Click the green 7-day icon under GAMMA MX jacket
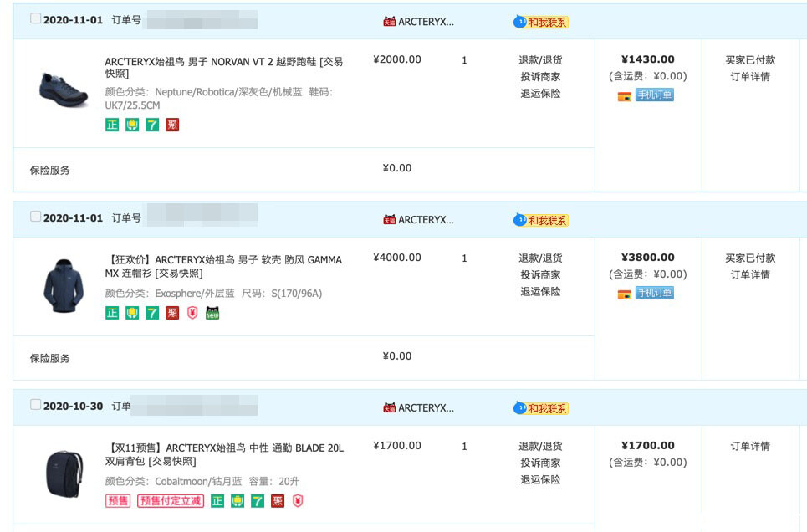Image resolution: width=807 pixels, height=532 pixels. coord(152,313)
